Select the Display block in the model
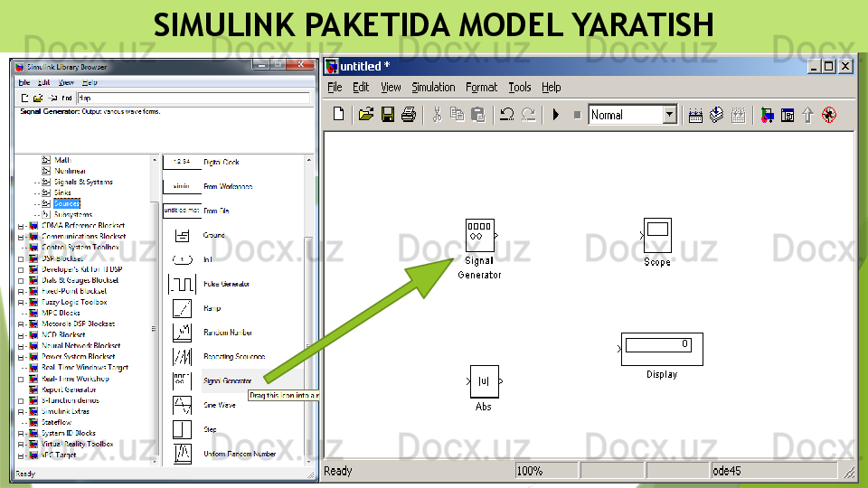This screenshot has height=488, width=868. point(662,349)
